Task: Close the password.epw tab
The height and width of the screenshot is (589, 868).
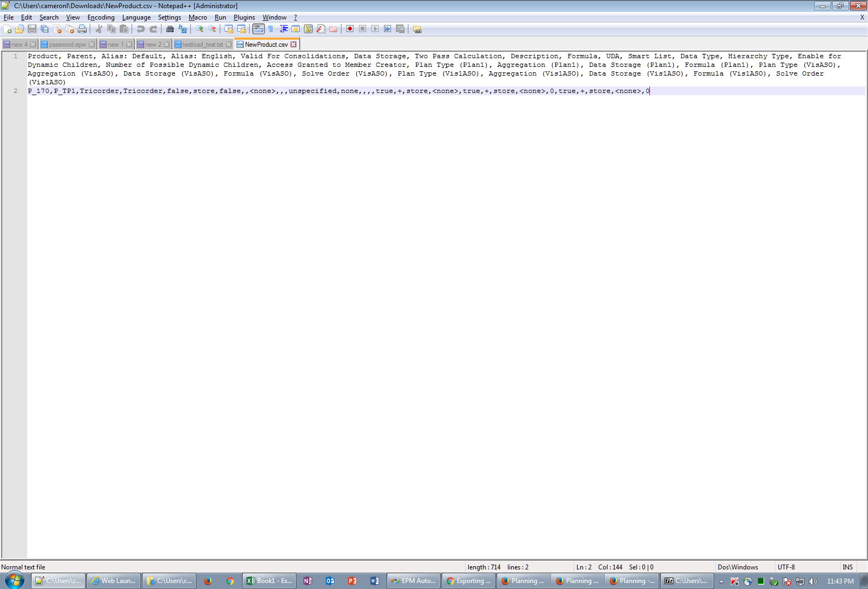Action: [x=91, y=45]
